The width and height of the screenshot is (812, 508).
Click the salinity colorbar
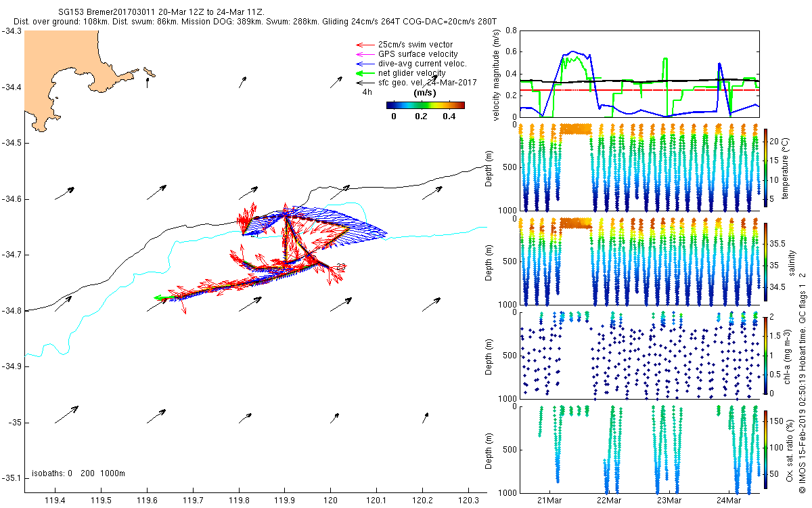766,261
